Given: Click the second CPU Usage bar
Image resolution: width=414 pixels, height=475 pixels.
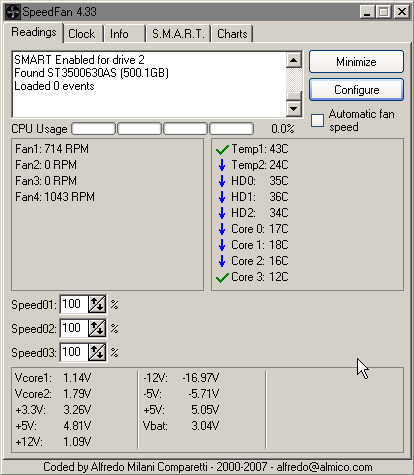Looking at the screenshot, I should (x=140, y=129).
